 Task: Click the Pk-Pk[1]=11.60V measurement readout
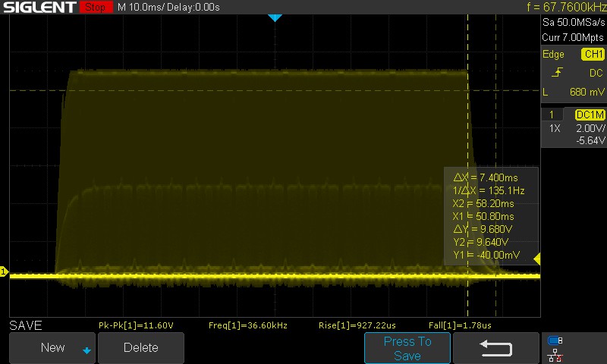pos(136,325)
